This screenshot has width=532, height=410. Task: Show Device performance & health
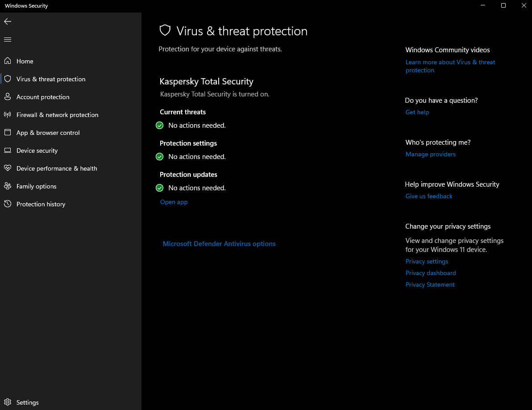(x=57, y=168)
